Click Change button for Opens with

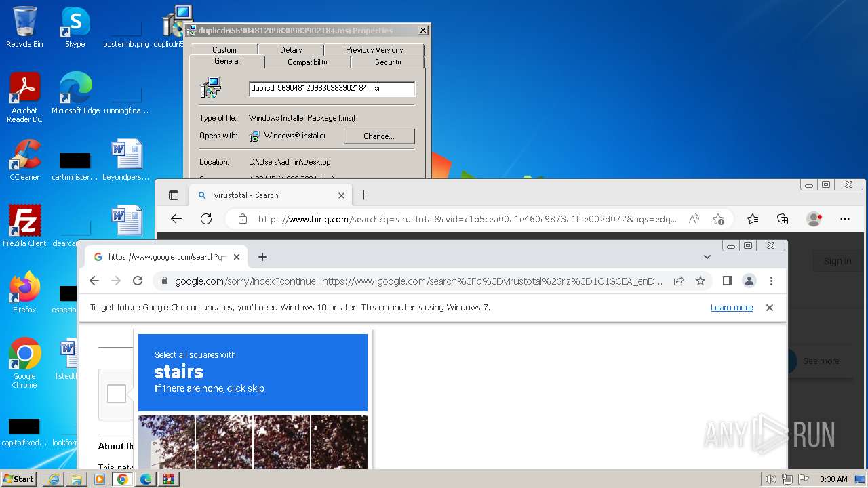coord(378,136)
